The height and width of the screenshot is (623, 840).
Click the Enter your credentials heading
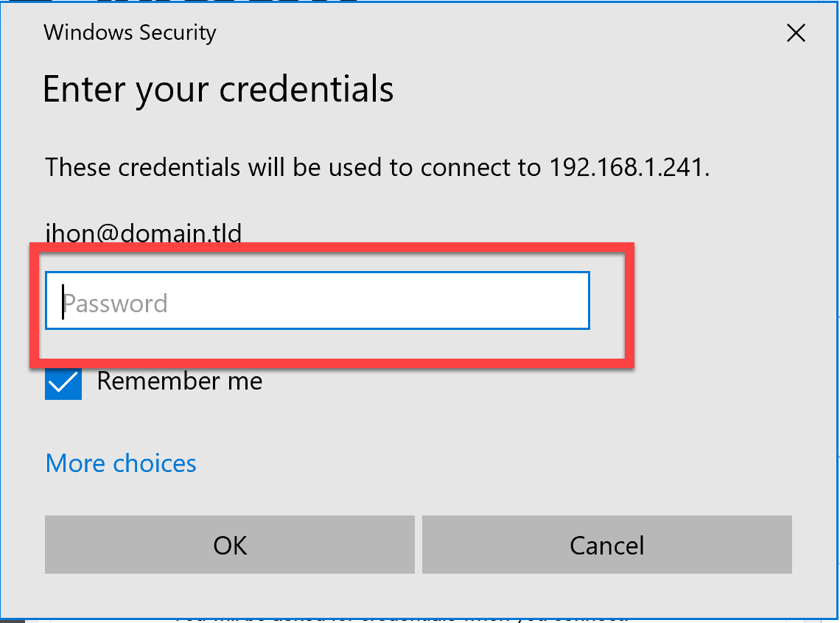pyautogui.click(x=218, y=89)
